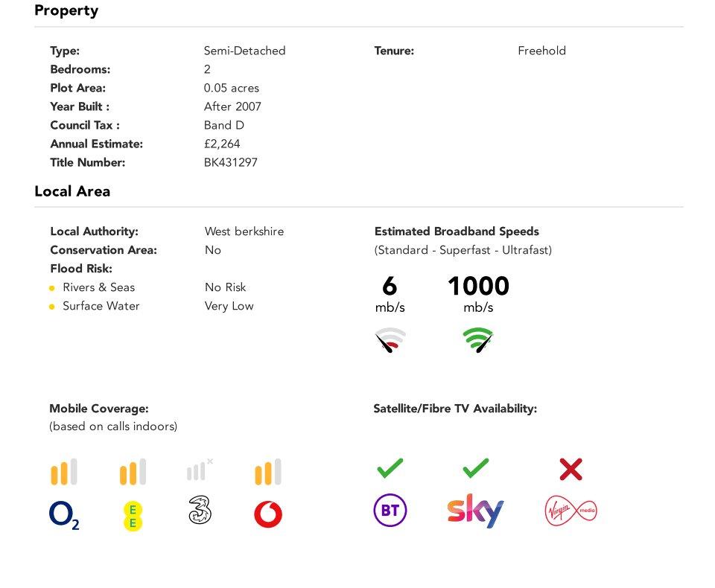The height and width of the screenshot is (588, 715).
Task: Click the yellow Rivers & Seas bullet
Action: pyautogui.click(x=52, y=288)
